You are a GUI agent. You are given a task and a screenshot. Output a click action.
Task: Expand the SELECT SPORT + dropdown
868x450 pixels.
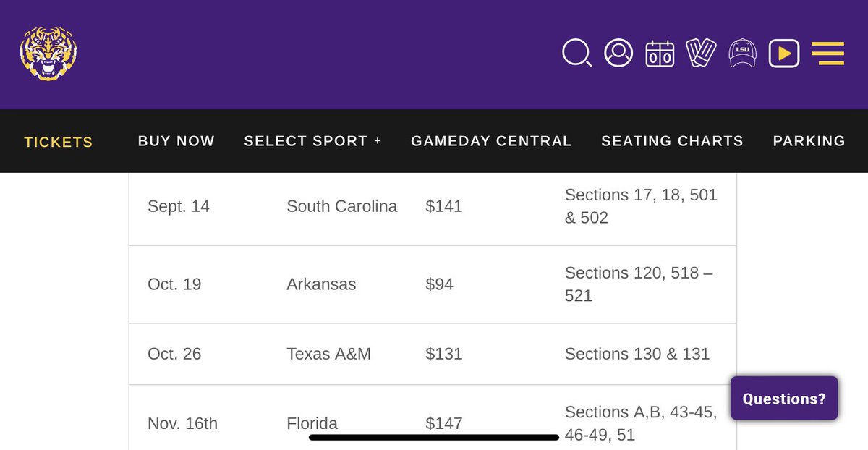312,141
